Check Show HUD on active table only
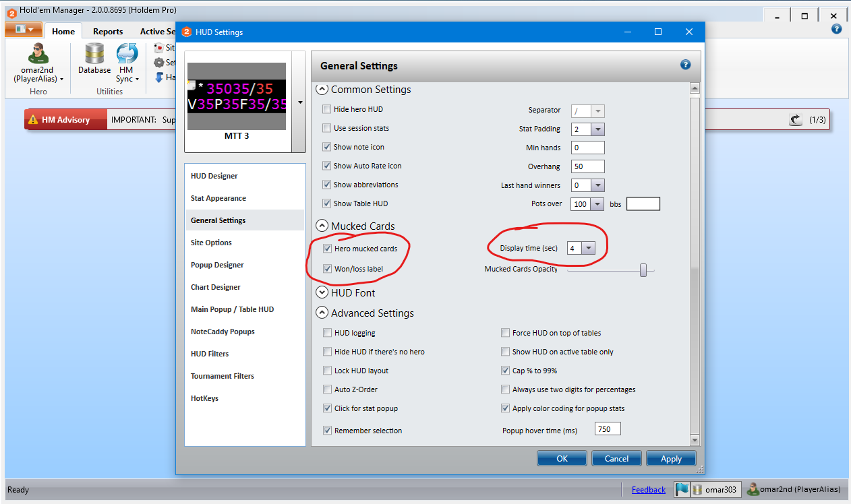The image size is (851, 504). point(506,352)
